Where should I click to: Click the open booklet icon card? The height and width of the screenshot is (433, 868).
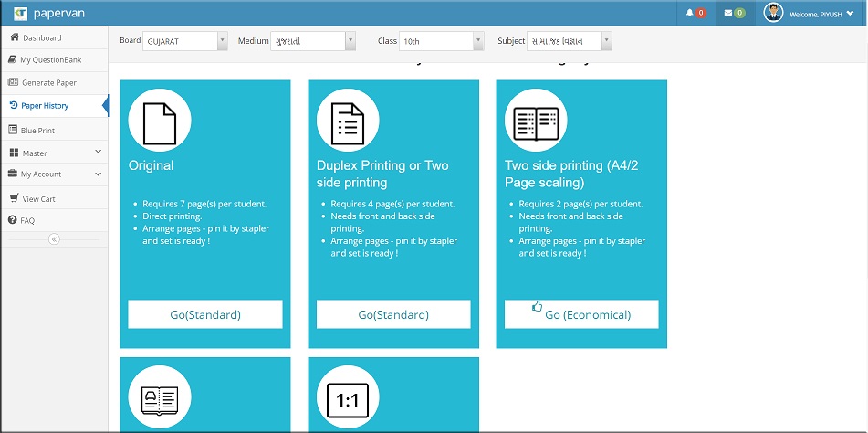160,399
